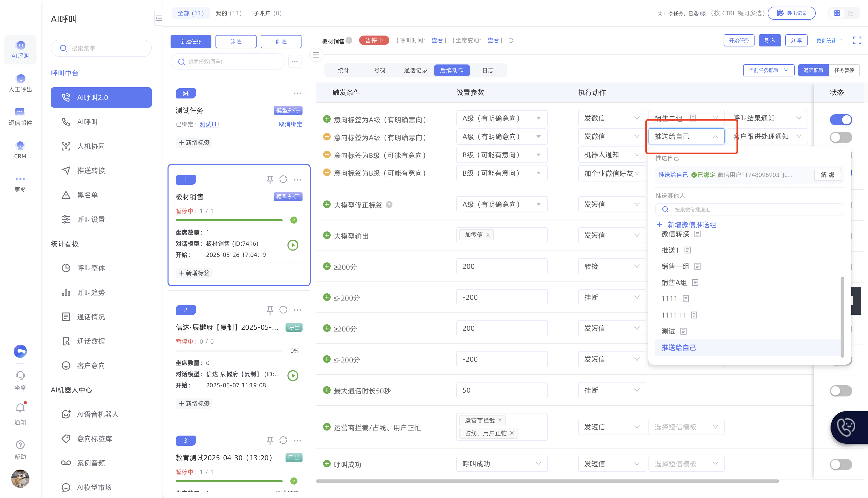
Task: Open the 测试LH bound link
Action: (x=209, y=124)
